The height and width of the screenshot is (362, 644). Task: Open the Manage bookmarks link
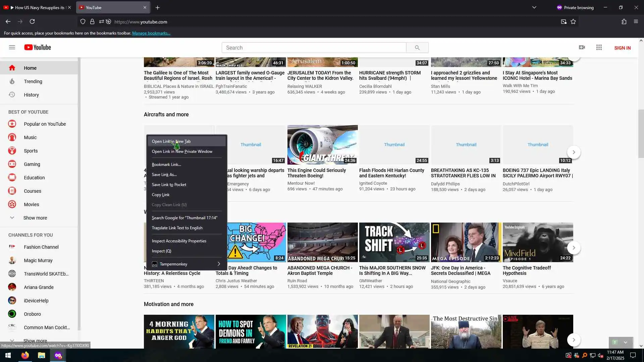click(151, 33)
